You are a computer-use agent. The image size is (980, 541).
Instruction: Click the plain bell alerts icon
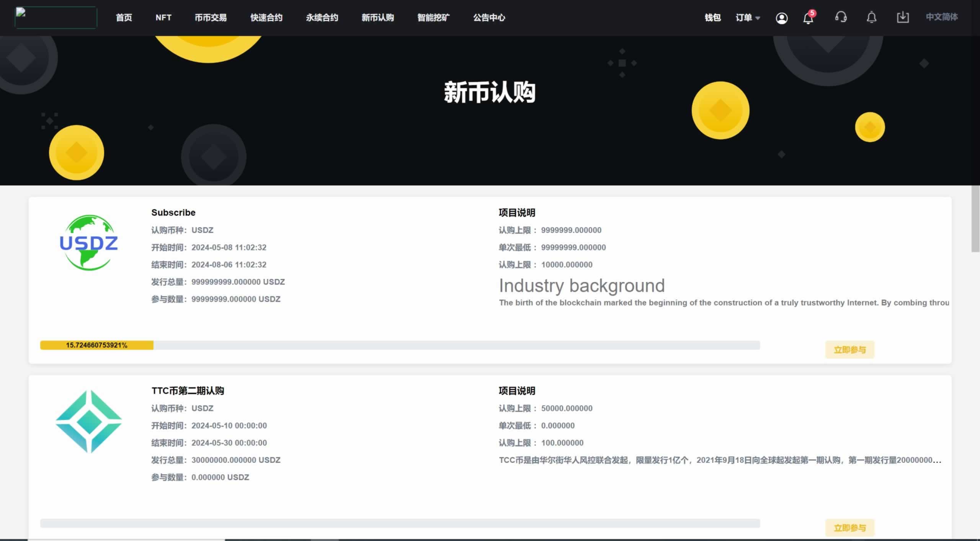pyautogui.click(x=871, y=18)
